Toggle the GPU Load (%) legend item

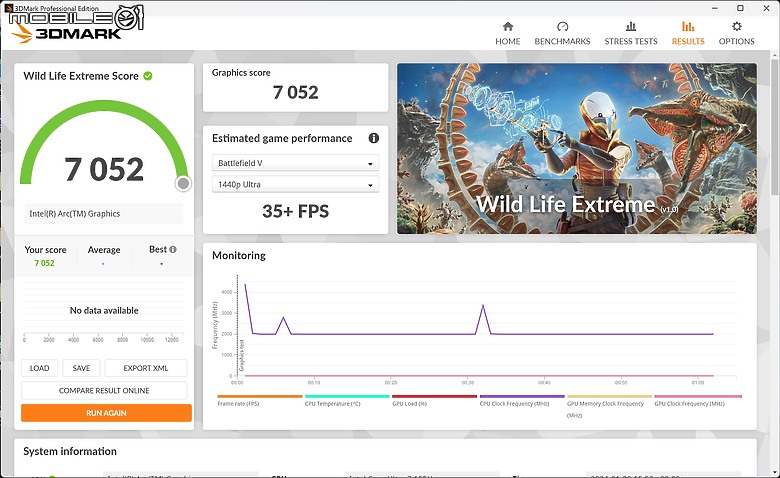point(434,400)
